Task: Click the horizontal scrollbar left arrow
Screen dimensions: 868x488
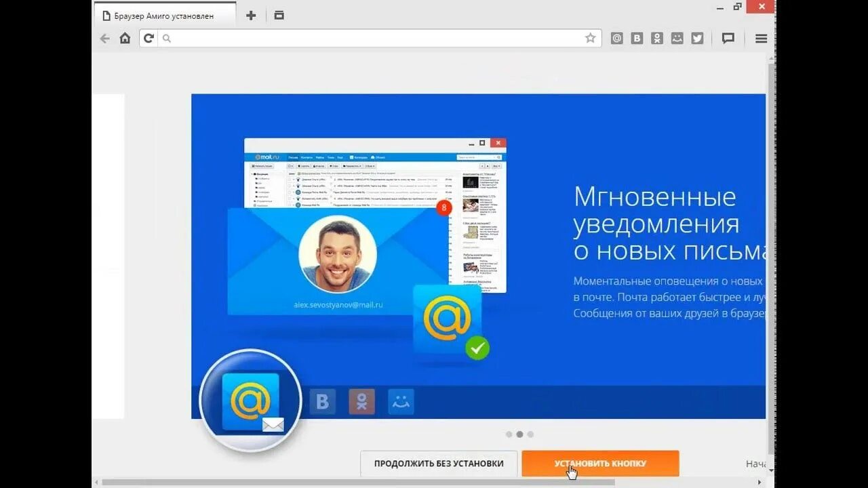Action: coord(96,483)
